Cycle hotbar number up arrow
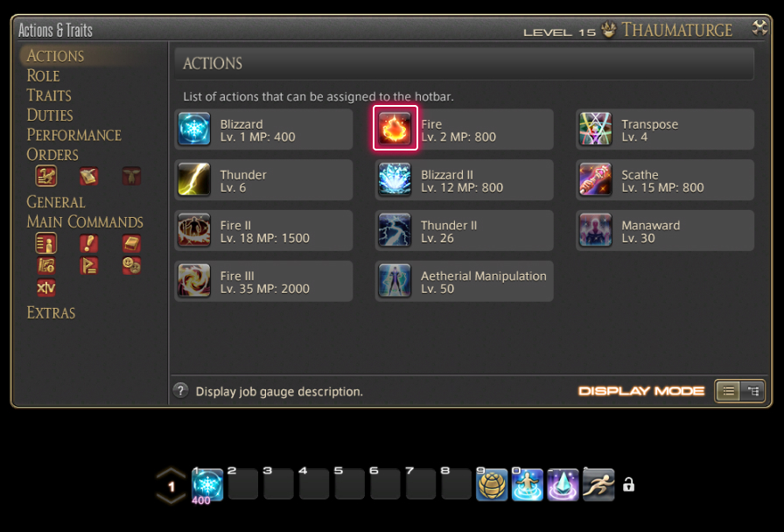Screen dimensions: 784x532 (x=171, y=472)
